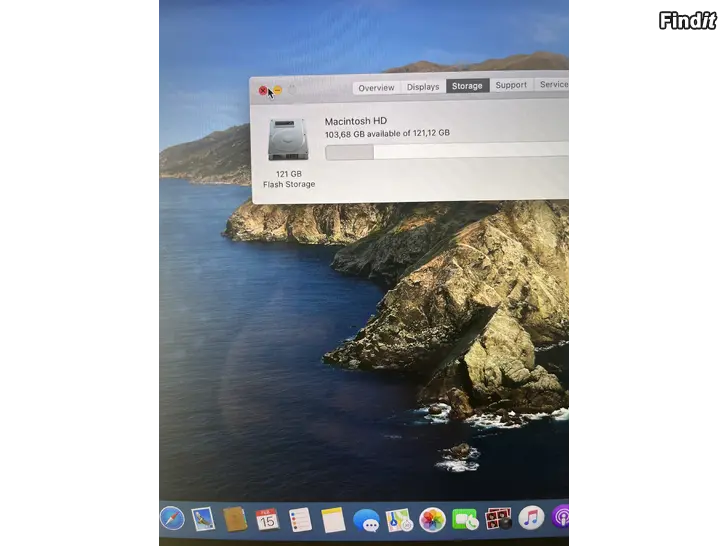Launch the Mail stamp icon in dock
The width and height of the screenshot is (728, 546).
pyautogui.click(x=203, y=518)
